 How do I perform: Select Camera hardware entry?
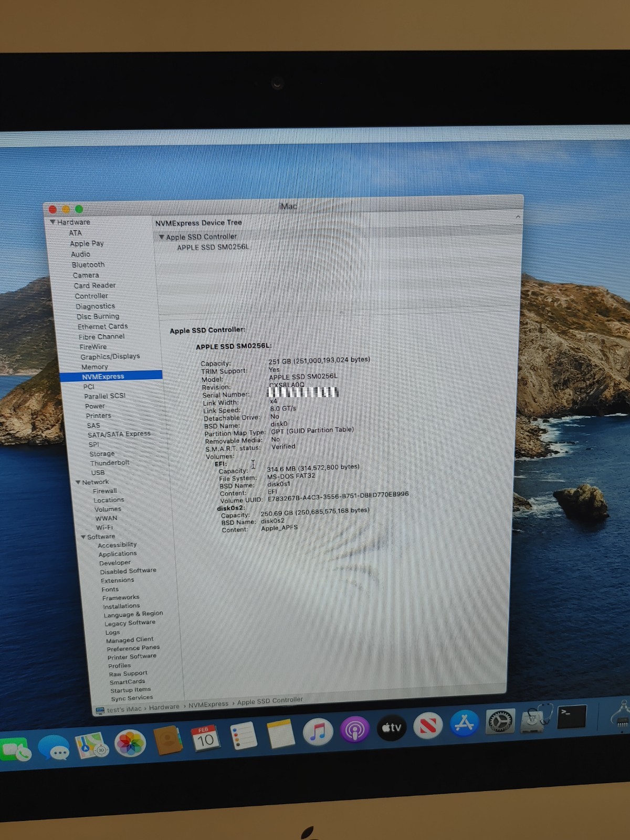[86, 275]
